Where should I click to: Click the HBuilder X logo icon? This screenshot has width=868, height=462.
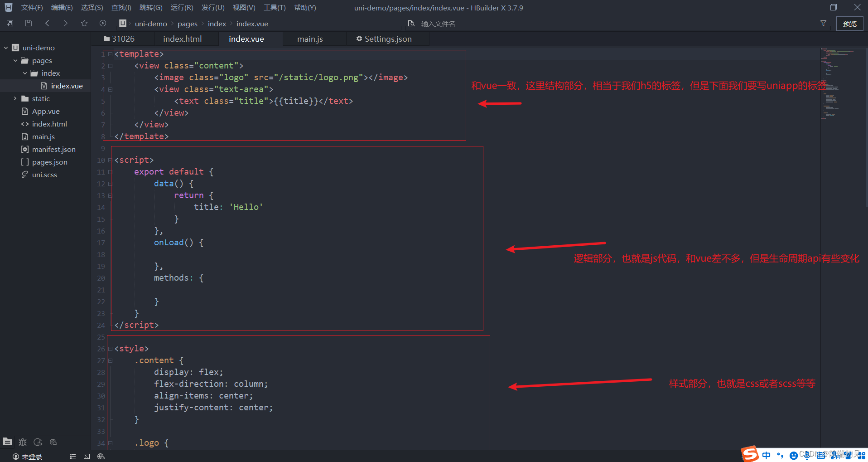(x=9, y=7)
